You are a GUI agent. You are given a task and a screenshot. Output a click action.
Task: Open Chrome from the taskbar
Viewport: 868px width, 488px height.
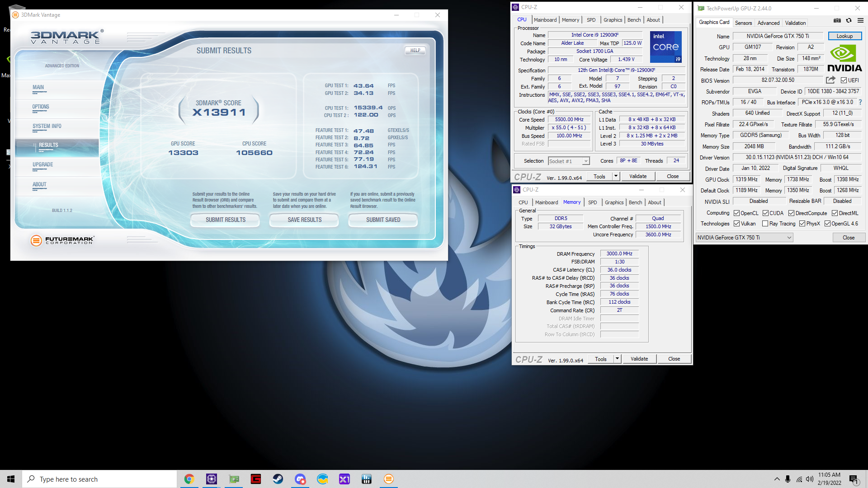[x=189, y=479]
